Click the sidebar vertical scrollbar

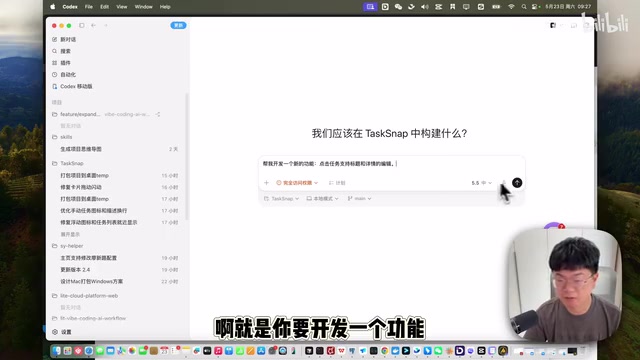tap(187, 157)
